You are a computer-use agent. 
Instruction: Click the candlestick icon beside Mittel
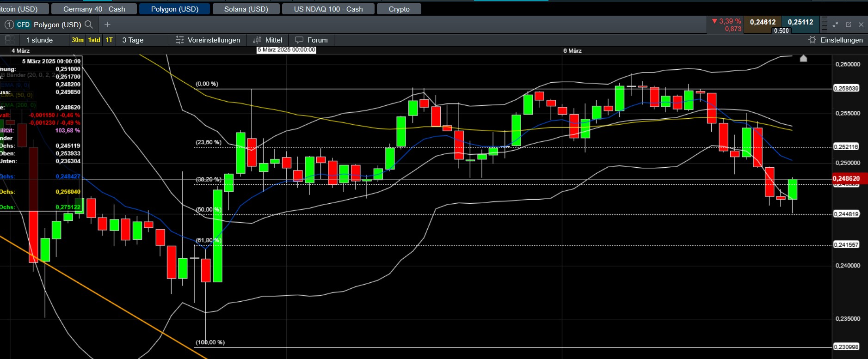(257, 40)
